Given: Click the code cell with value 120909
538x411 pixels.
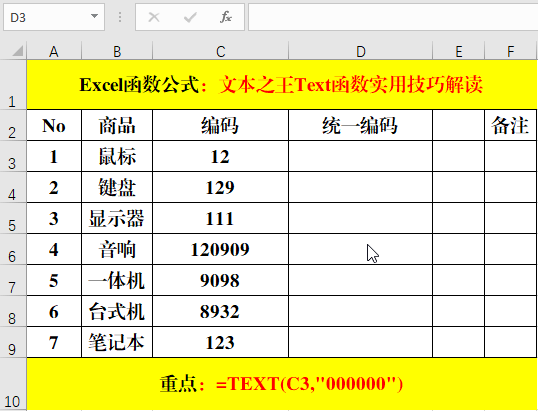Looking at the screenshot, I should (x=220, y=249).
